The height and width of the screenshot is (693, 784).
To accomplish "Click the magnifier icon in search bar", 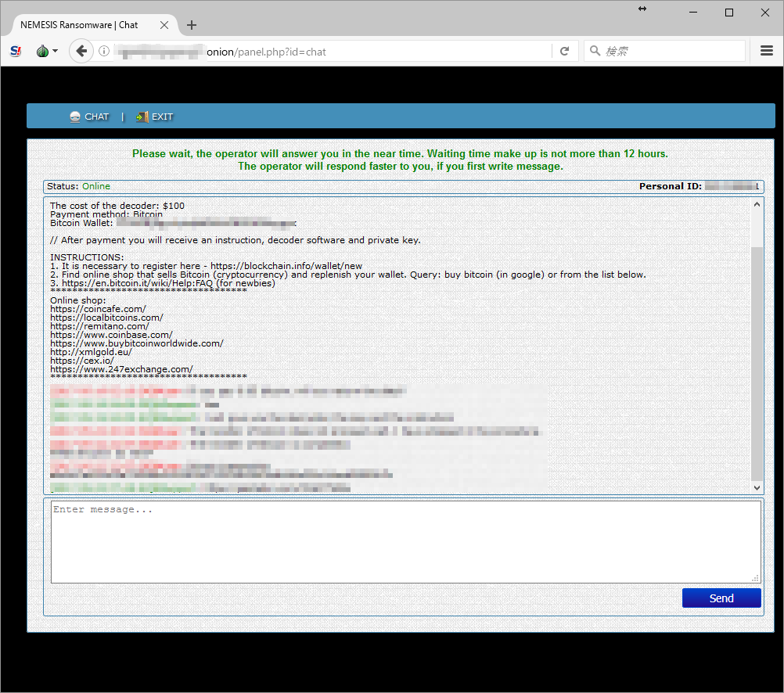I will click(x=594, y=50).
